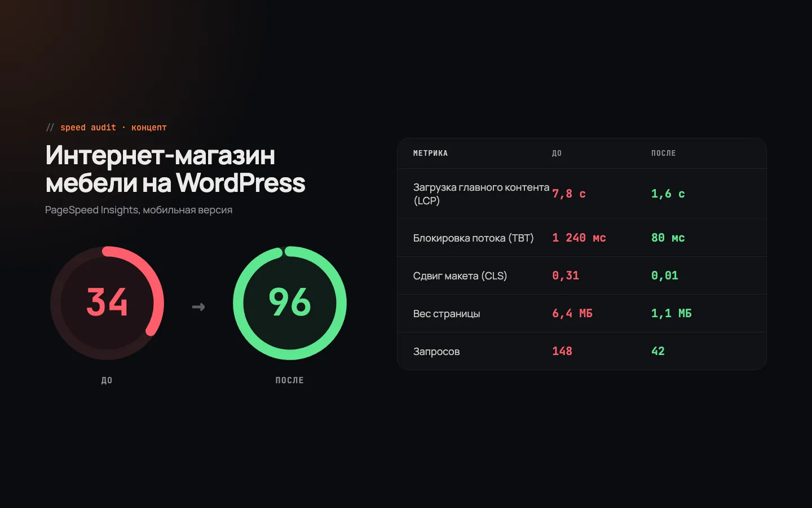Image resolution: width=812 pixels, height=508 pixels.
Task: Click the TBT before value '1 240 мс'
Action: tap(579, 238)
